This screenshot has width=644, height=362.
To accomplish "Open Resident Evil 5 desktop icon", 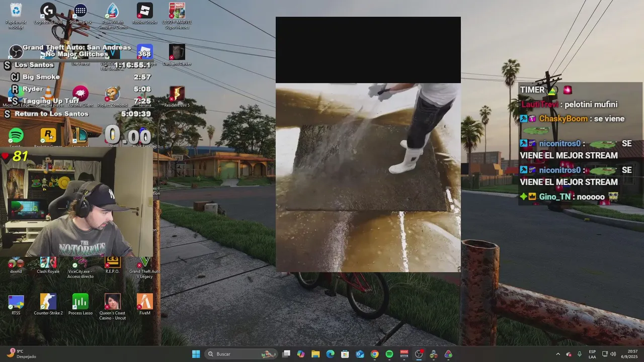I will click(x=177, y=97).
